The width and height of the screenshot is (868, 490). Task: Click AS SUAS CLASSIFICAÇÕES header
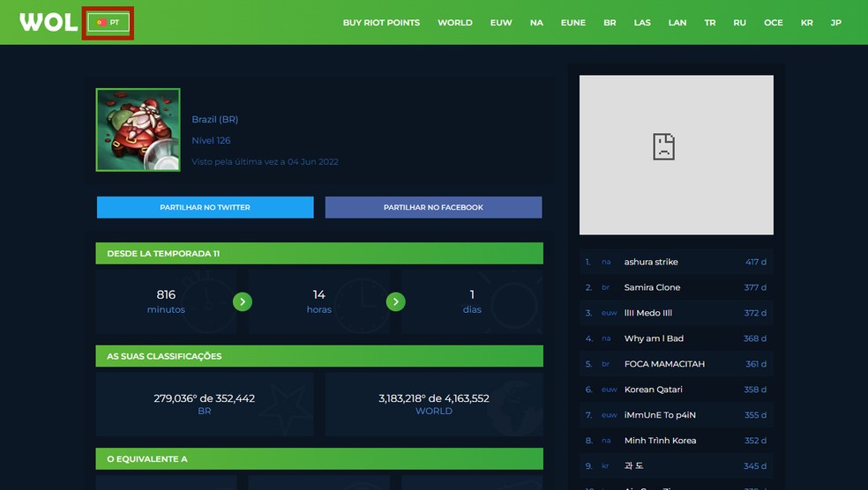(x=319, y=356)
